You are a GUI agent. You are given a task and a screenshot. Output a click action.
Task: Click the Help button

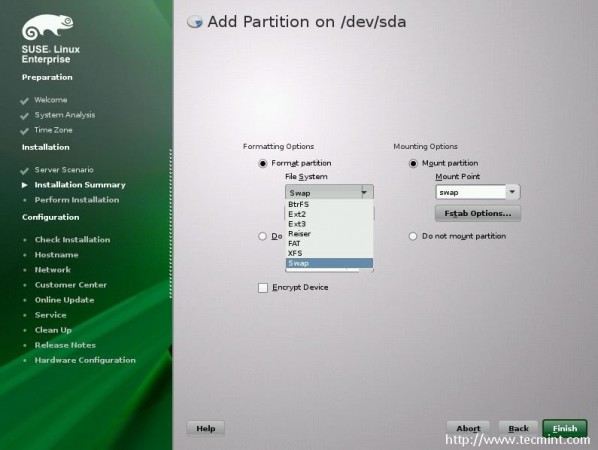tap(206, 428)
